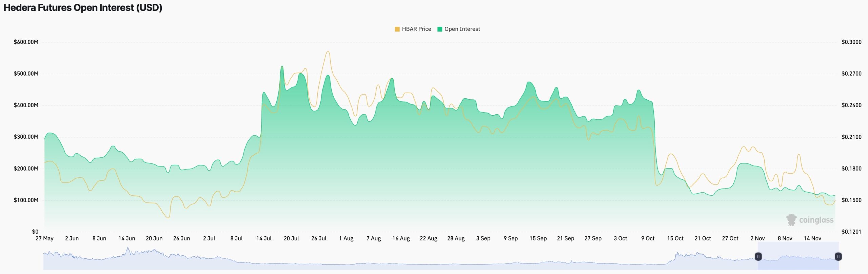Click the 21 Sep date label
868x274 pixels.
[566, 238]
